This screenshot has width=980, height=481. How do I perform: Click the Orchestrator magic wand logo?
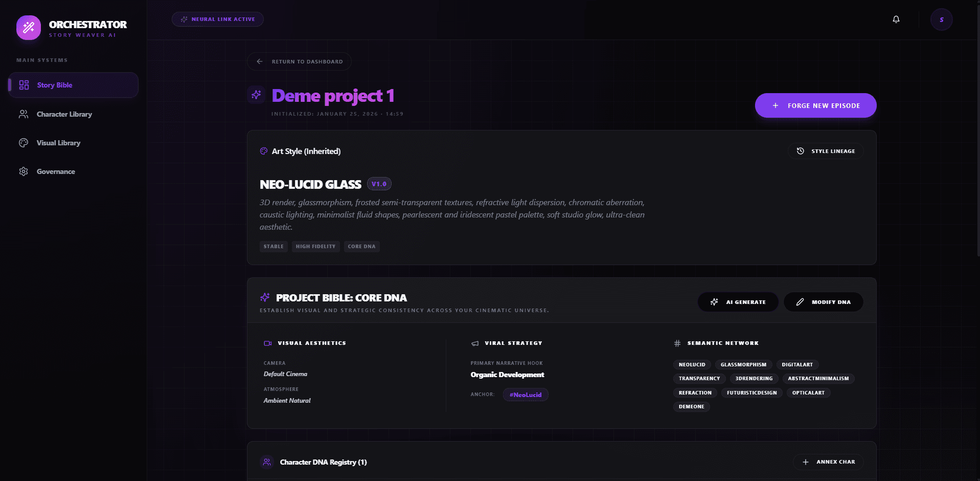(29, 28)
